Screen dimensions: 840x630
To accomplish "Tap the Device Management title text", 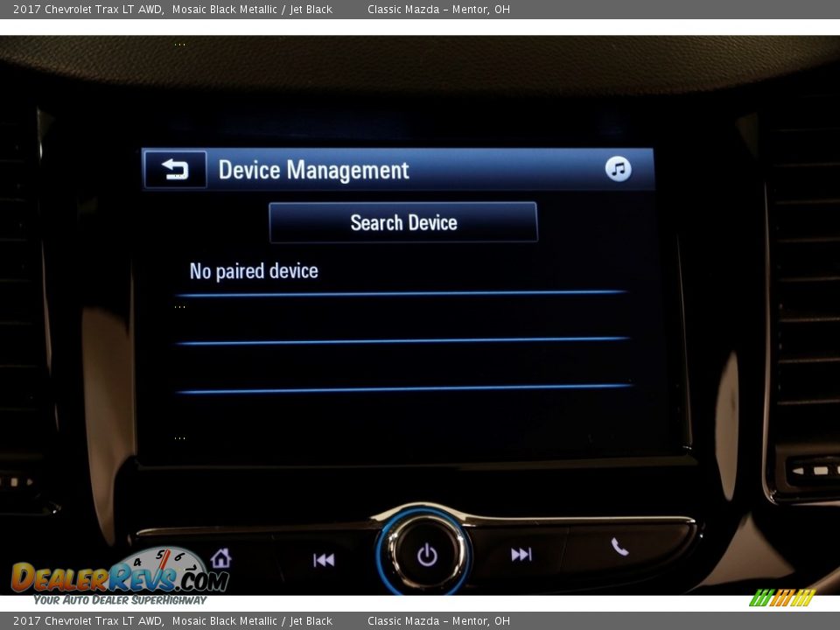I will point(313,170).
